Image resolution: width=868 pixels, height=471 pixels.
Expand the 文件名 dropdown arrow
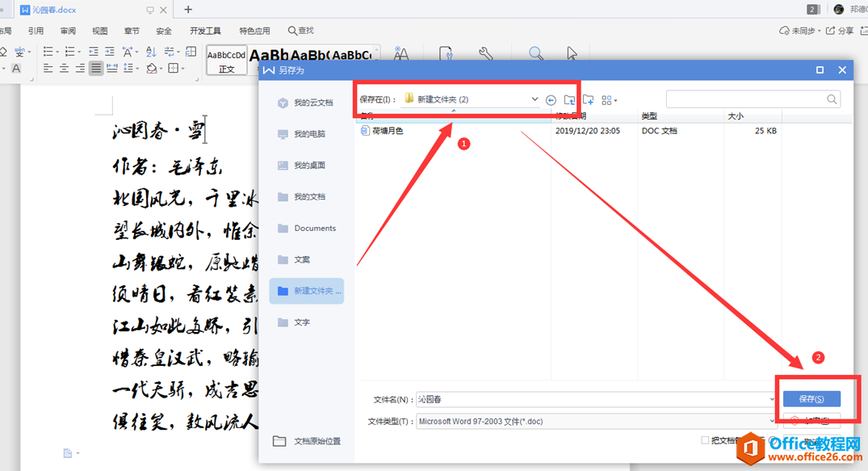(x=772, y=399)
